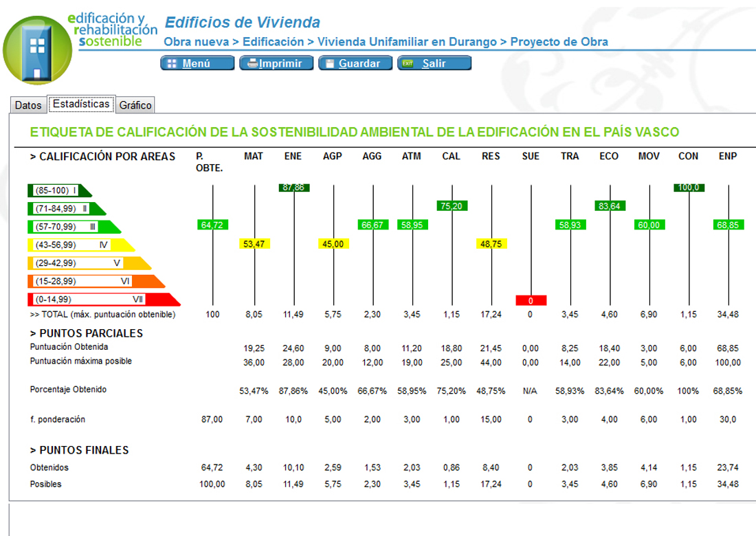Click the green 60,00 MOV marker
The width and height of the screenshot is (756, 536).
(649, 225)
